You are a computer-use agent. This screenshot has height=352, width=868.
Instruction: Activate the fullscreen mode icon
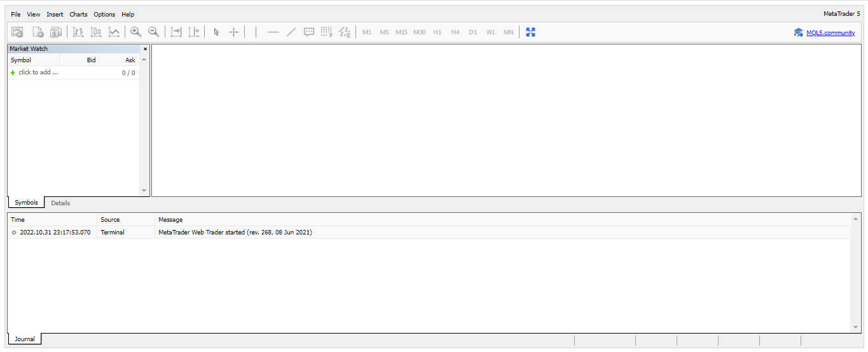tap(530, 32)
